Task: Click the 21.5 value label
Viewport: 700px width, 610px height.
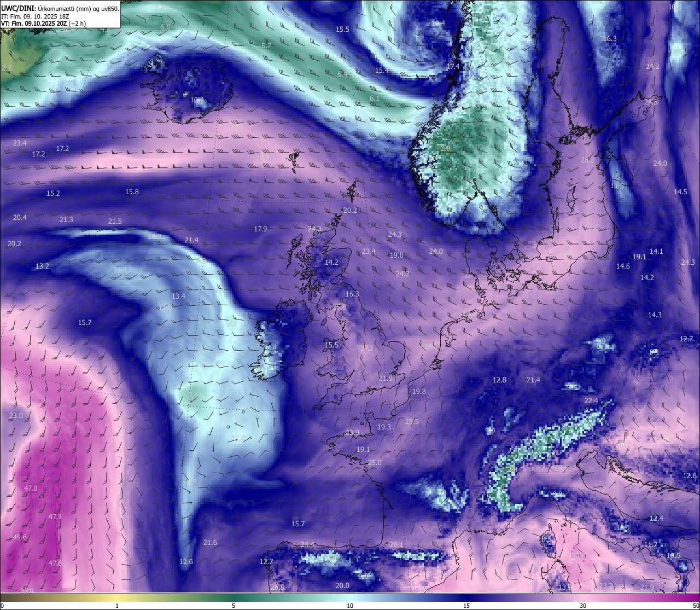Action: pos(115,221)
